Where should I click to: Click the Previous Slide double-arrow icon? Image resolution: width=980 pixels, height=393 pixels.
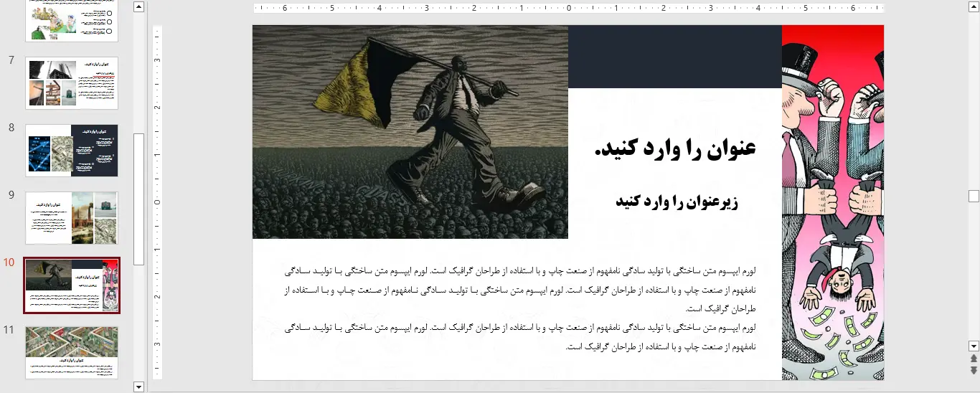(x=974, y=359)
